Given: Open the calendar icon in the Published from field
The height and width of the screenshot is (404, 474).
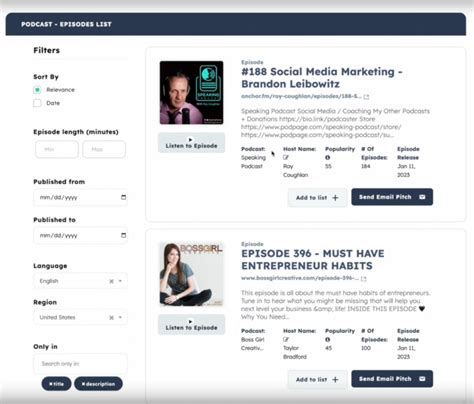Looking at the screenshot, I should (x=123, y=197).
